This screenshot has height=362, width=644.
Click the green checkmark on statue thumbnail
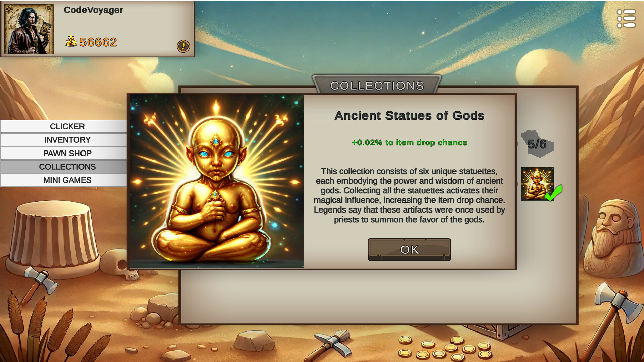[x=553, y=193]
